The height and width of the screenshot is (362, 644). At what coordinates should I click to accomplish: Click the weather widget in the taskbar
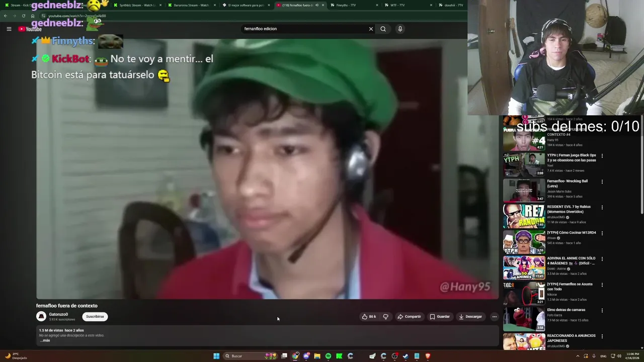[16, 356]
